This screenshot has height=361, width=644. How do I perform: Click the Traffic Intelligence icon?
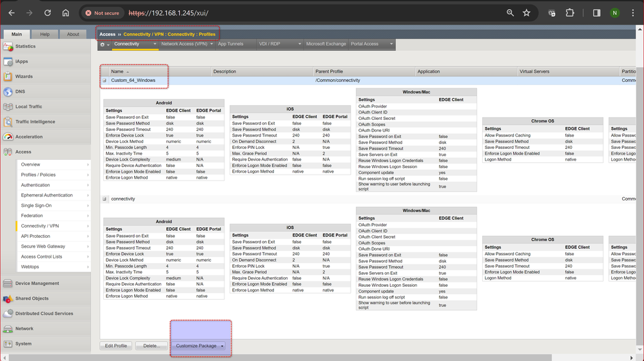coord(8,122)
